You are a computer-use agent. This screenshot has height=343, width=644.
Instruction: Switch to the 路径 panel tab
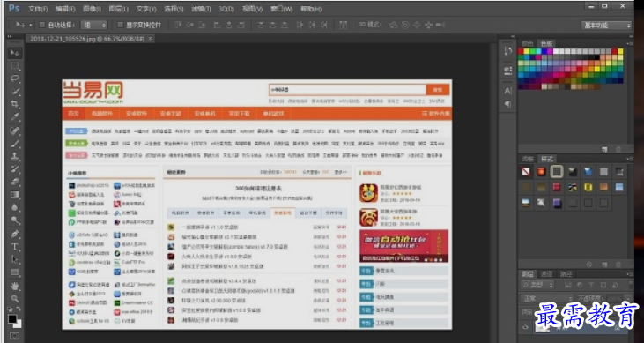tap(566, 274)
